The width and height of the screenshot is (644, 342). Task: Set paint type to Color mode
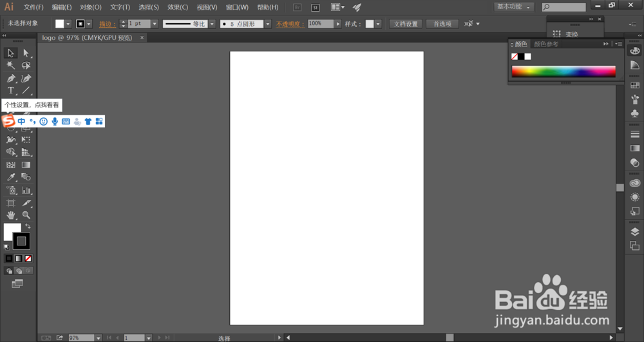[8, 258]
